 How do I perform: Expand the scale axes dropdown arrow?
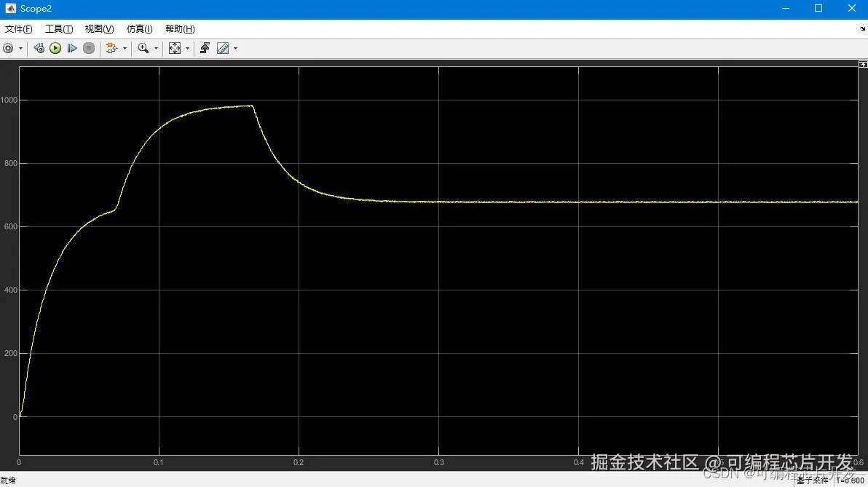pos(187,48)
